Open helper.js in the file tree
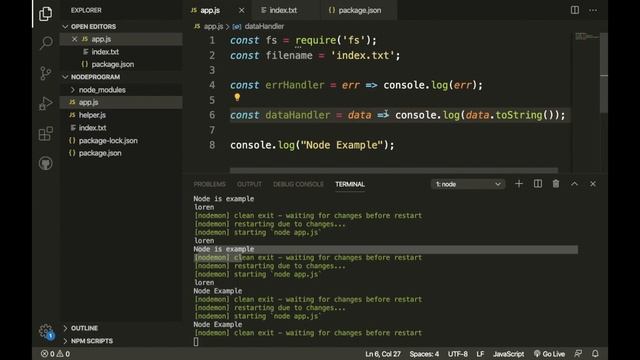The image size is (640, 360). coord(92,115)
